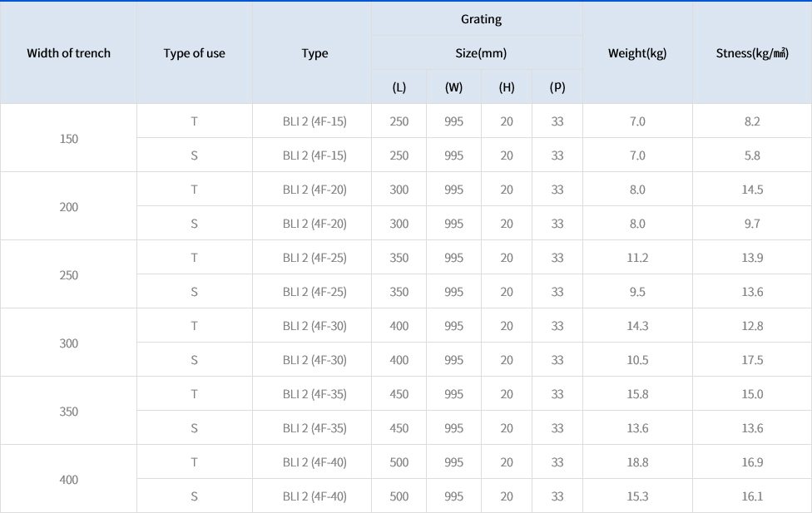Click the stress value 17.5

pos(752,360)
